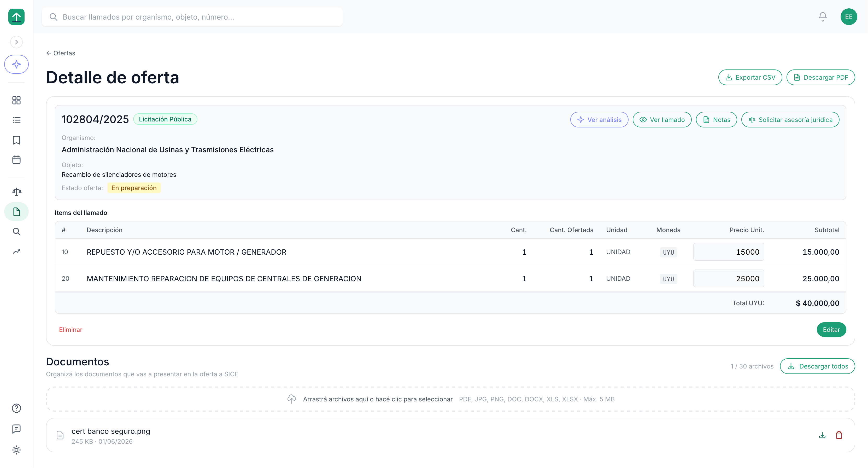Click the 1 / 30 archivos counter
Screen dimensions: 868x468
(x=752, y=366)
